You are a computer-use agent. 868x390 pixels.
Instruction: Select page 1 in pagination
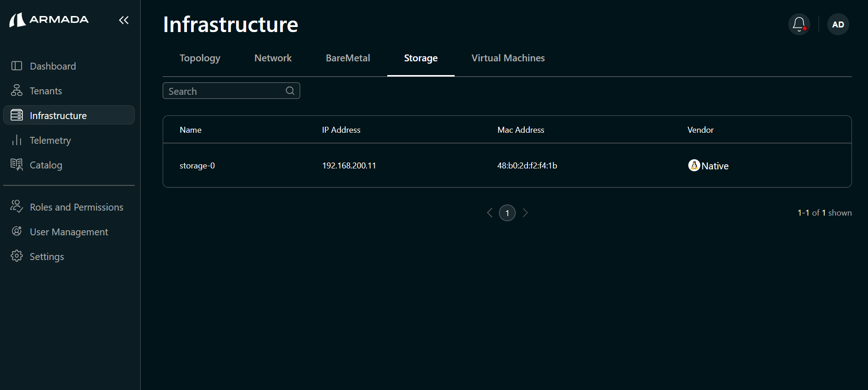coord(507,213)
